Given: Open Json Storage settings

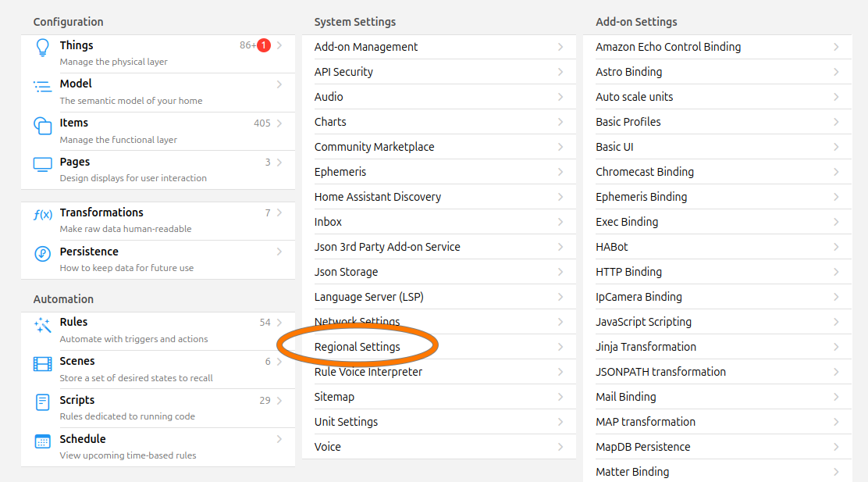Looking at the screenshot, I should (x=439, y=272).
